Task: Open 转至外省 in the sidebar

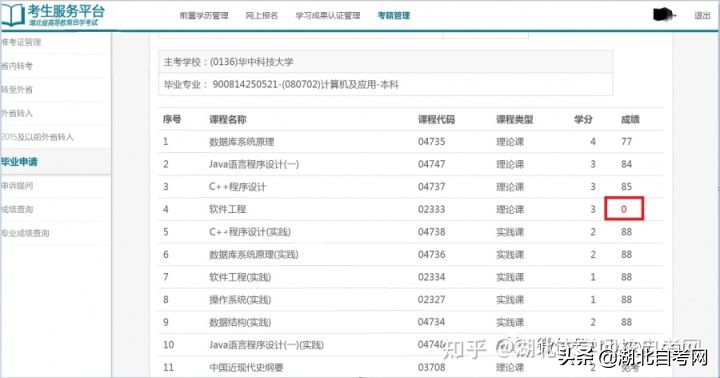Action: 17,90
